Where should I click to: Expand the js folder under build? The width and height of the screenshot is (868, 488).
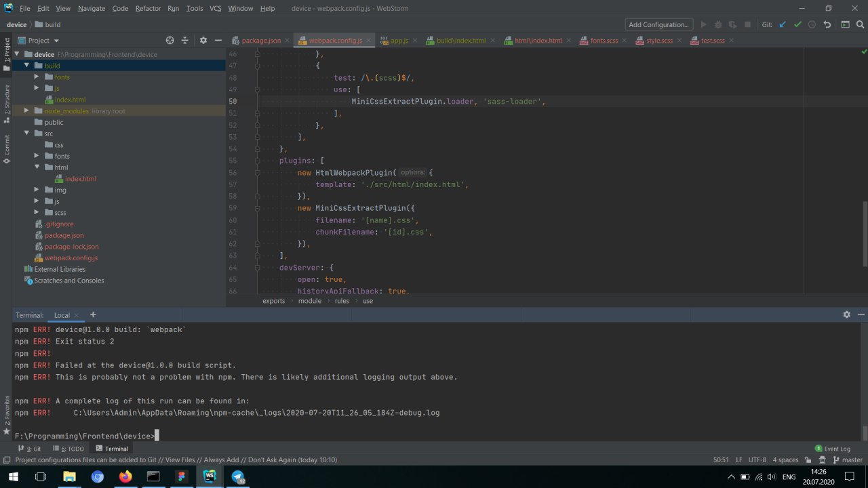click(x=37, y=88)
